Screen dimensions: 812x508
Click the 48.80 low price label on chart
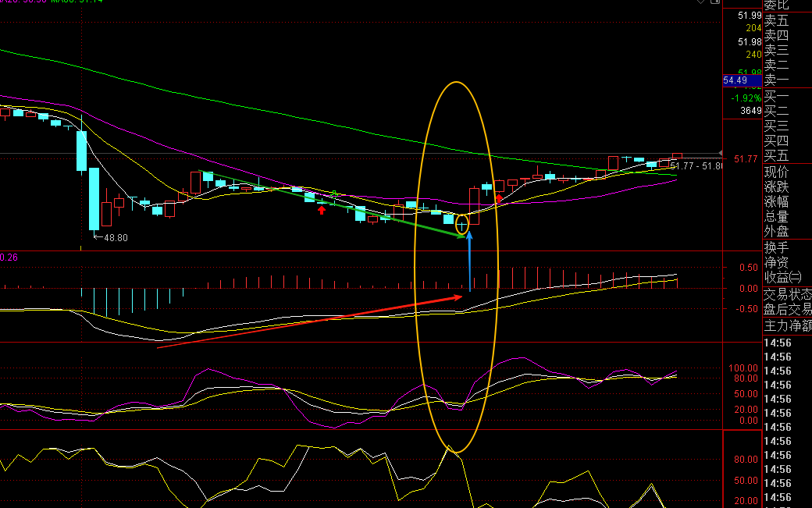pyautogui.click(x=116, y=238)
